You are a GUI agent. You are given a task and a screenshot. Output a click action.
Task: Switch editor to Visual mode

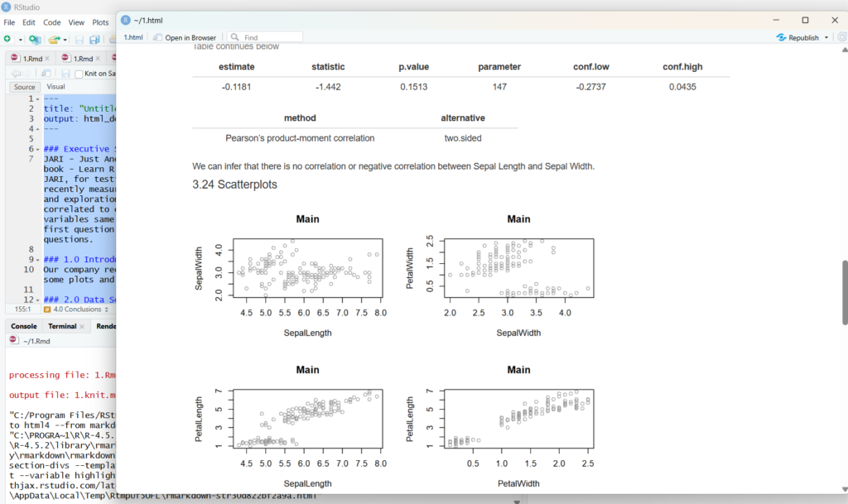(55, 87)
